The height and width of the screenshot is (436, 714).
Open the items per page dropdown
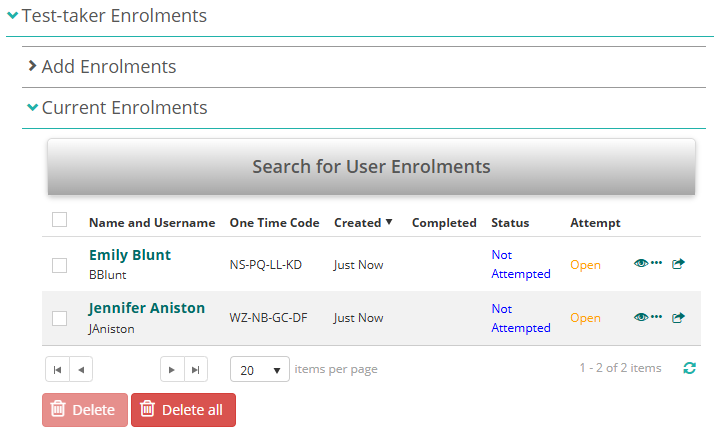(260, 370)
